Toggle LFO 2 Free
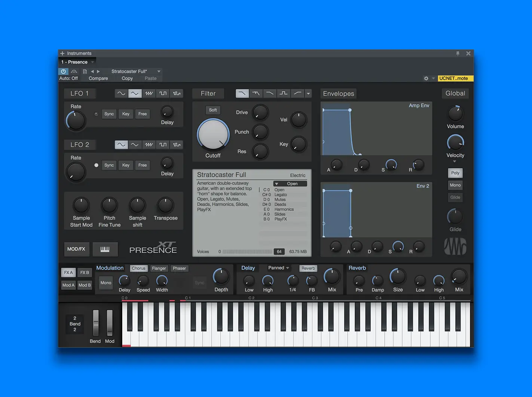This screenshot has height=397, width=532. 143,165
